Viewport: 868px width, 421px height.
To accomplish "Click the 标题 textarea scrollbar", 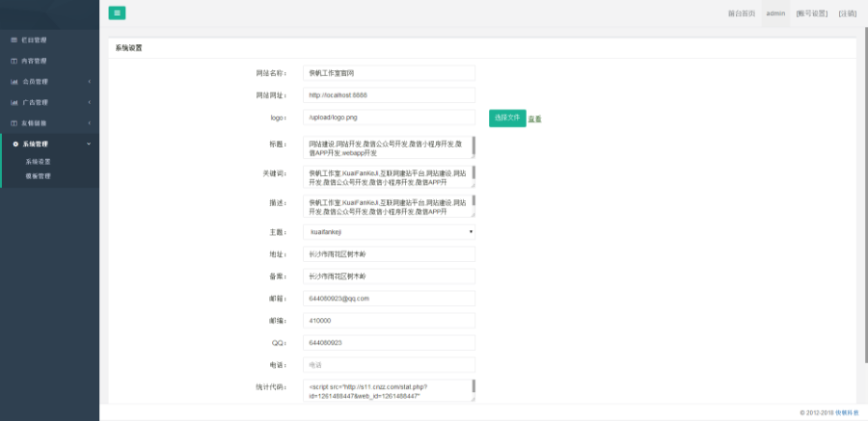I will (x=474, y=147).
